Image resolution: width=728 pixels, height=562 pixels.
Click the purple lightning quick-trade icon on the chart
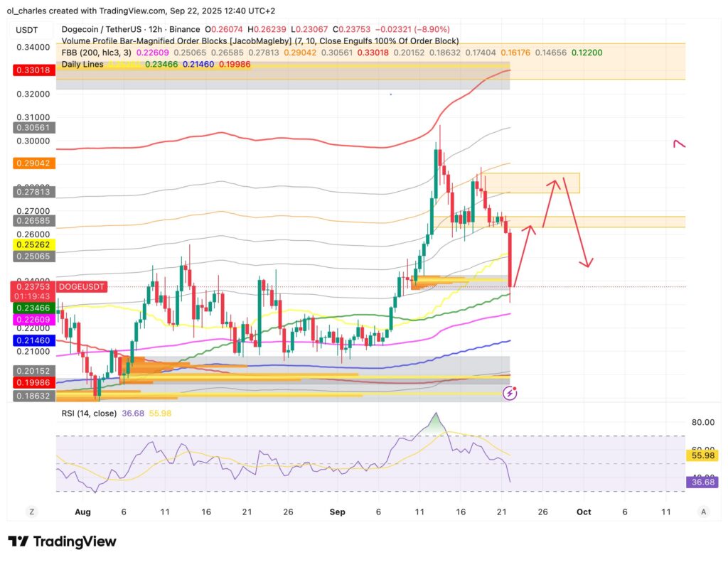tap(509, 392)
